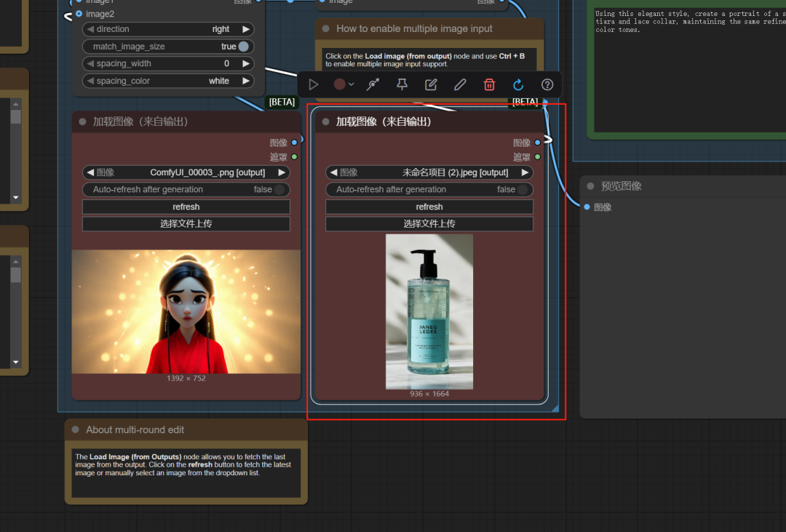Open node help via the question mark icon
786x532 pixels.
(x=547, y=84)
